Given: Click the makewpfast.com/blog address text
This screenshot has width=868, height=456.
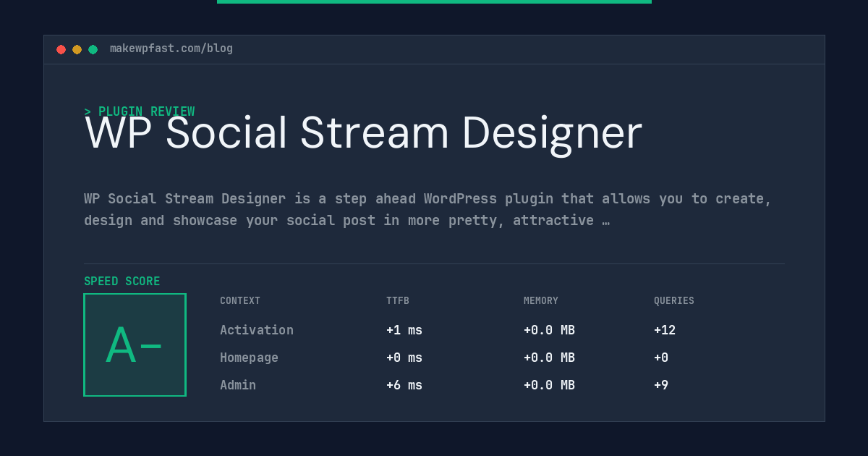Looking at the screenshot, I should pyautogui.click(x=171, y=48).
